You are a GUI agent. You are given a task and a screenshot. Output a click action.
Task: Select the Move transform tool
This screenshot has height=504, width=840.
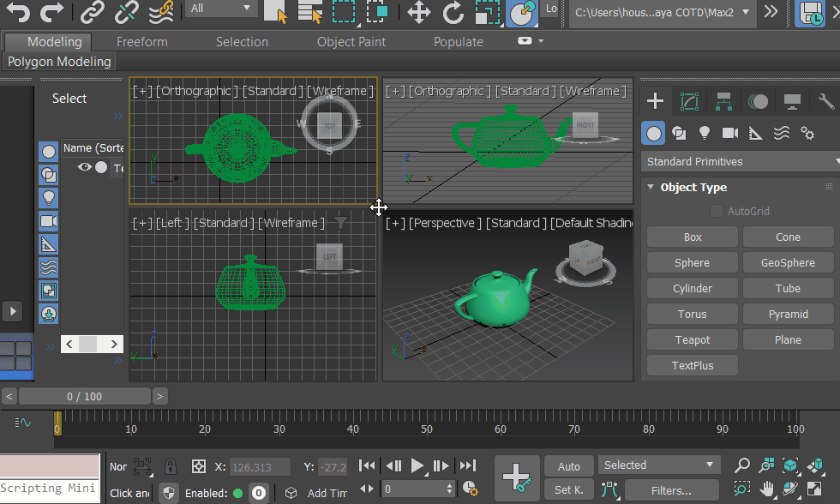coord(418,12)
